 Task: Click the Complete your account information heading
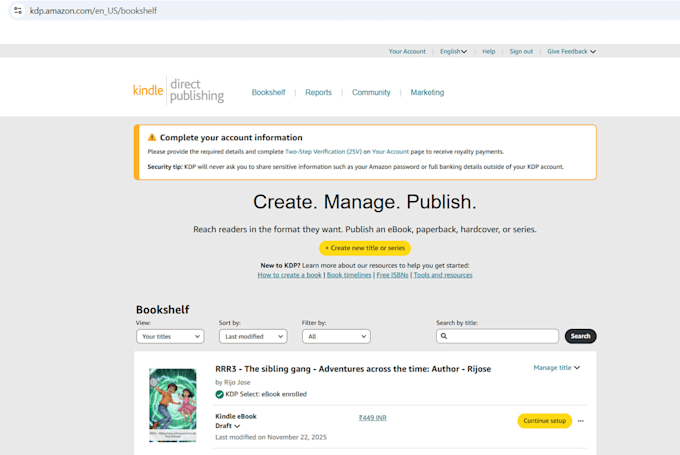[231, 137]
